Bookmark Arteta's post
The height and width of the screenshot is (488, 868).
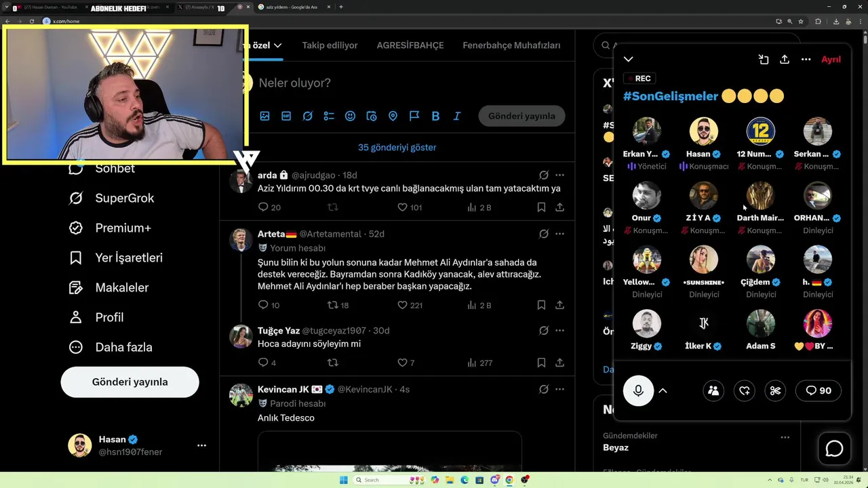[x=541, y=305]
